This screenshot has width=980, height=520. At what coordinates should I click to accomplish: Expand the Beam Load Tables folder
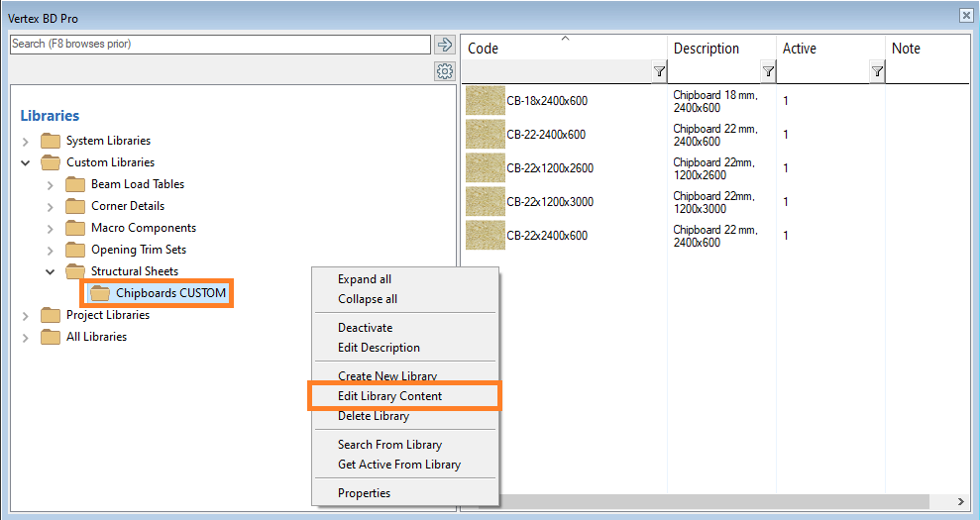(51, 184)
